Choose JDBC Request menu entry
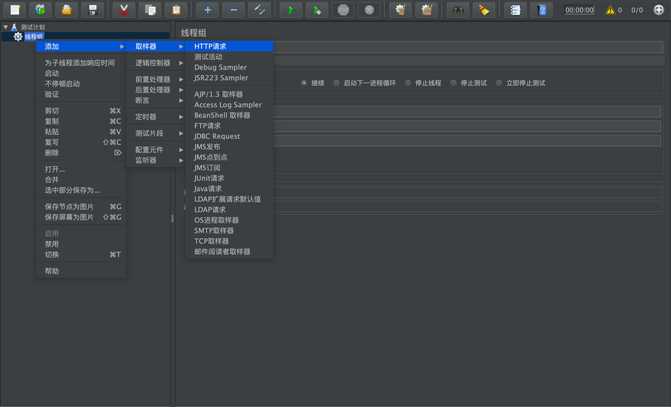Viewport: 671px width, 407px height. point(230,136)
